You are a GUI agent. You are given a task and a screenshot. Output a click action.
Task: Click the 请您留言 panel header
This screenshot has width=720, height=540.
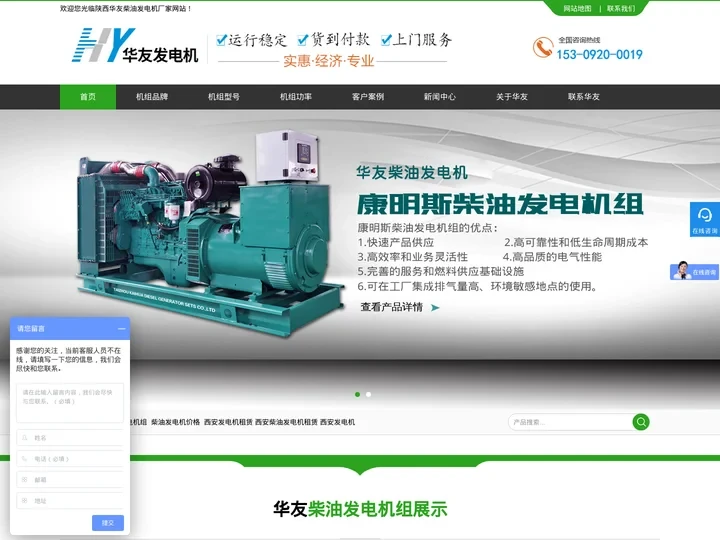point(70,329)
